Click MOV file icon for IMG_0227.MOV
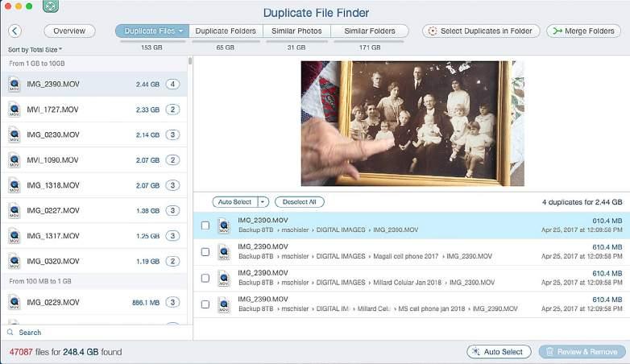 [15, 210]
